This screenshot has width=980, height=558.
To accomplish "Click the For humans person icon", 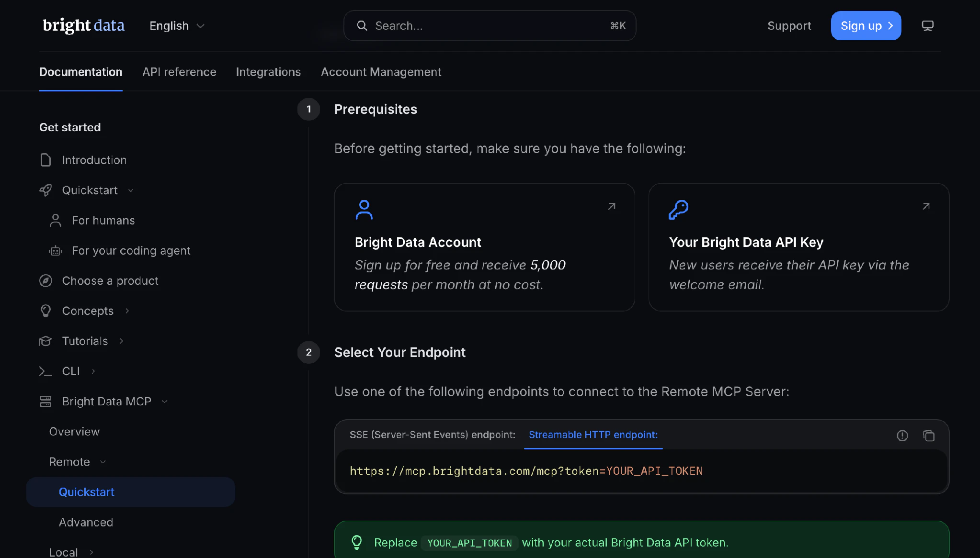I will coord(56,220).
